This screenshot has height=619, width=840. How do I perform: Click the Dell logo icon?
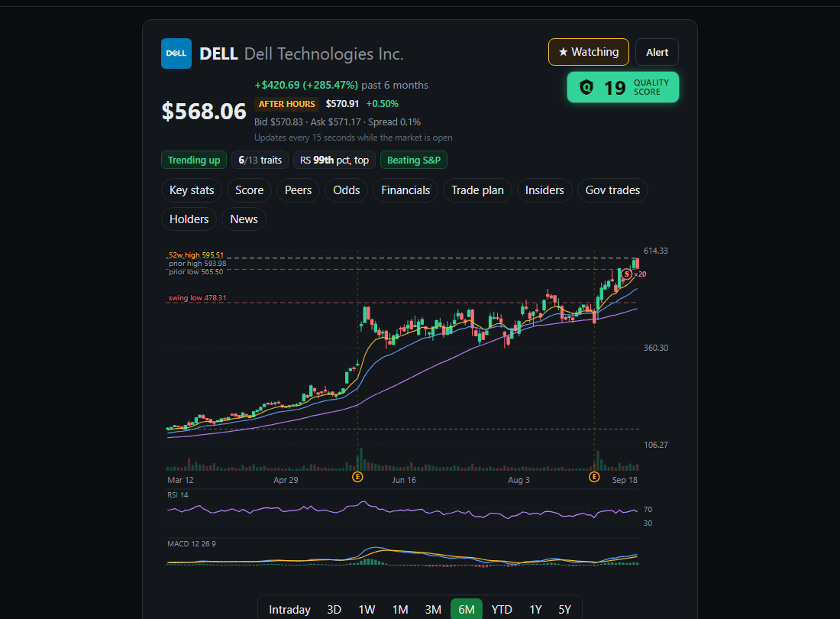point(176,53)
